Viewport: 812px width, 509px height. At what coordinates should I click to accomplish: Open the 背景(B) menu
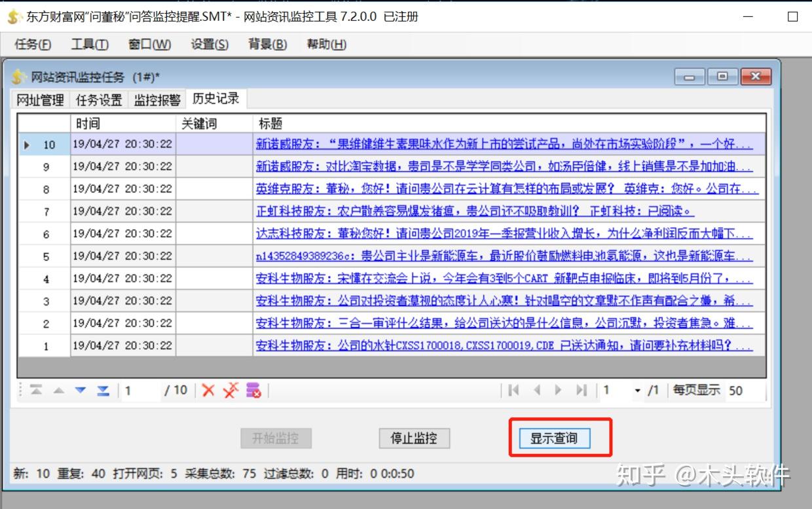pos(268,44)
